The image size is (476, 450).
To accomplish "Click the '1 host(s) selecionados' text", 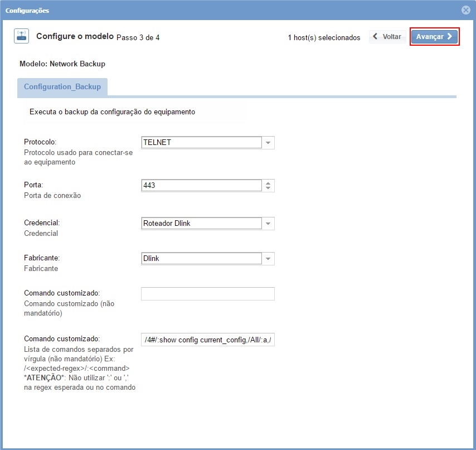I will pyautogui.click(x=324, y=38).
